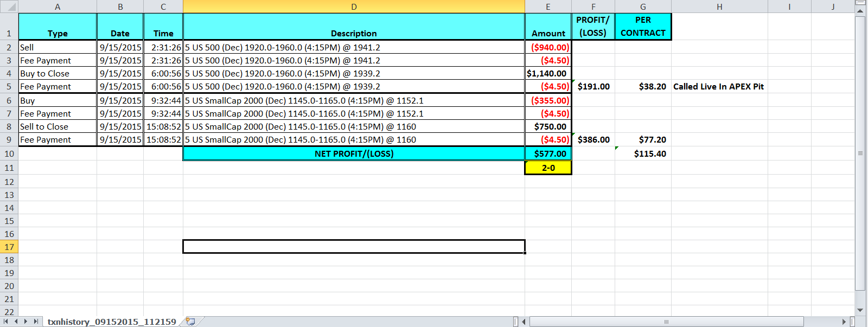Click the 'Type' header cell
The height and width of the screenshot is (327, 868).
tap(58, 27)
